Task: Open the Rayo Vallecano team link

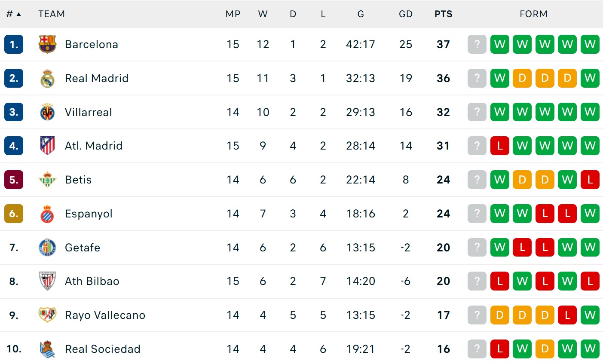Action: pyautogui.click(x=105, y=315)
